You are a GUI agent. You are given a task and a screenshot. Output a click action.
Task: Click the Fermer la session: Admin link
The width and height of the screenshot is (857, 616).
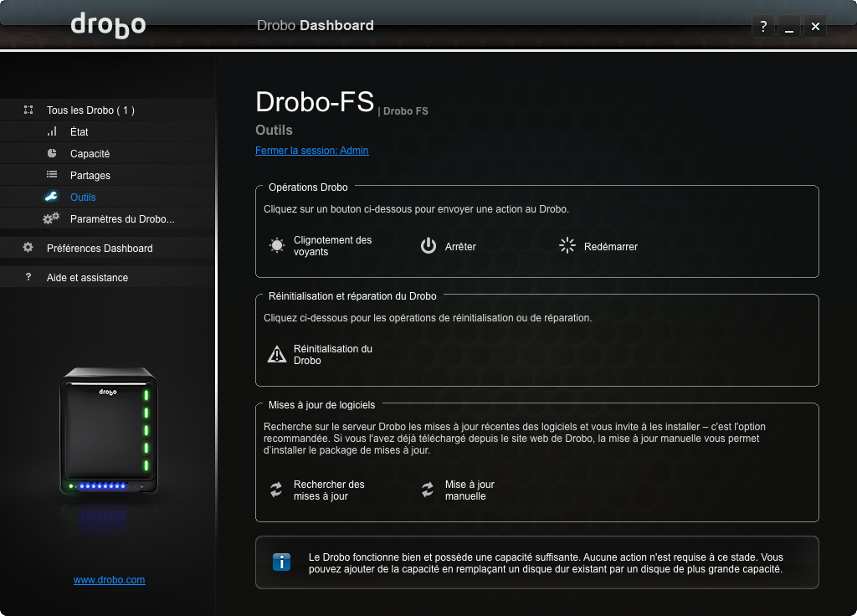point(311,151)
